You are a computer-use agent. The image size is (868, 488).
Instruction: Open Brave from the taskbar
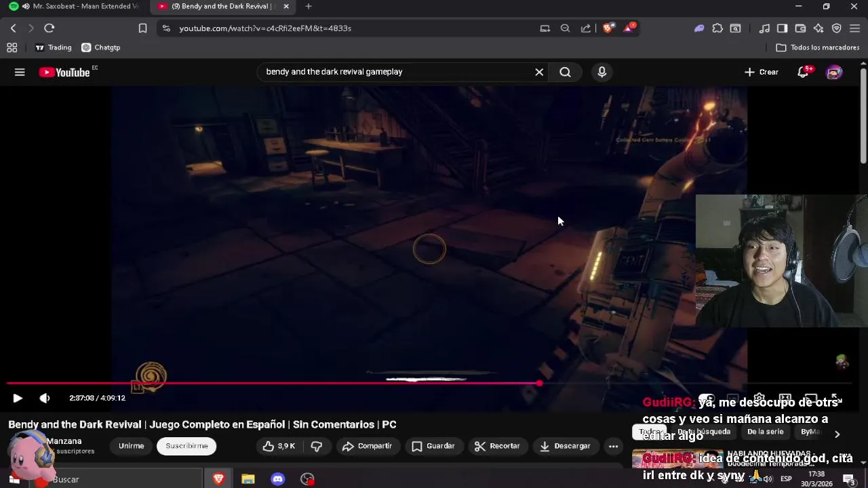click(x=218, y=479)
